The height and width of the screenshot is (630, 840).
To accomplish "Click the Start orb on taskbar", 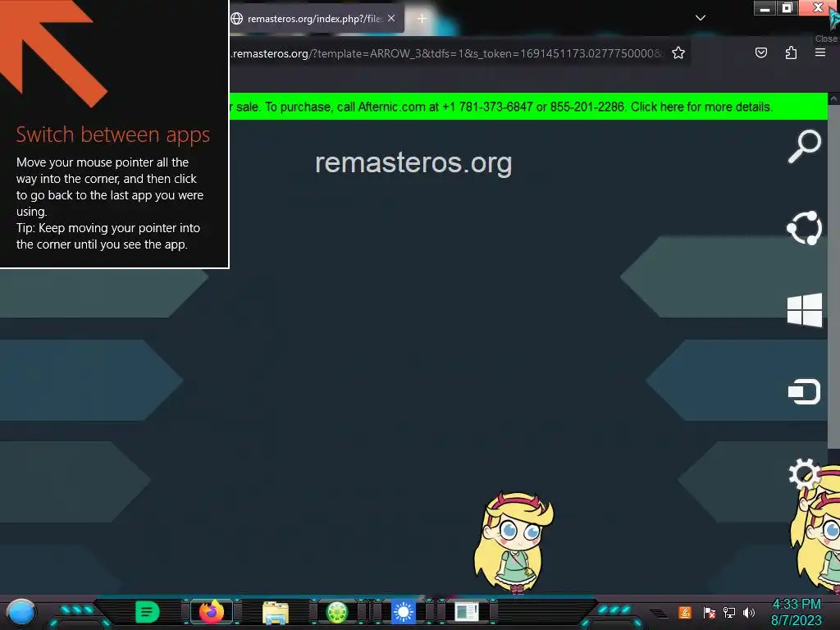I will coord(21,613).
